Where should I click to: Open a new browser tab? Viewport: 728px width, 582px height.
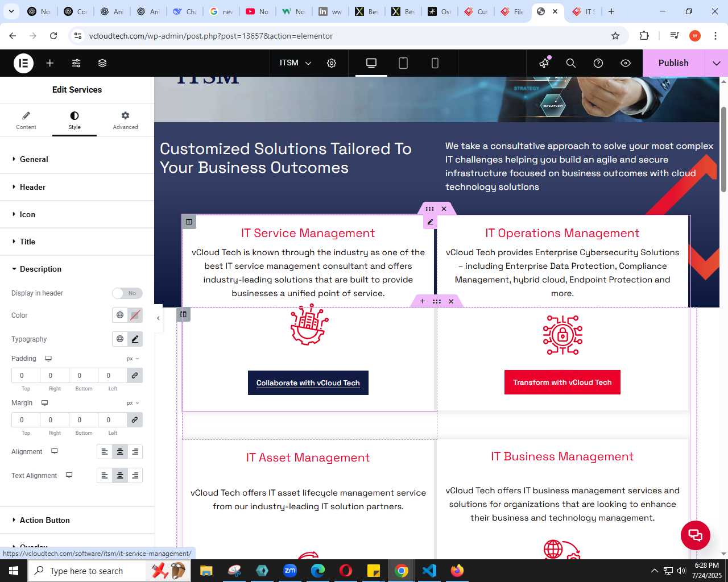(611, 11)
